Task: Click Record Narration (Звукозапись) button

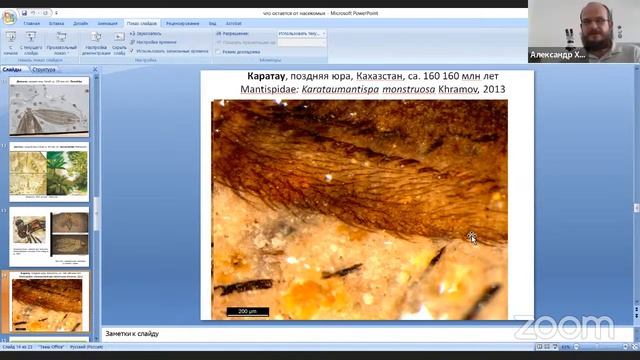Action: click(146, 33)
